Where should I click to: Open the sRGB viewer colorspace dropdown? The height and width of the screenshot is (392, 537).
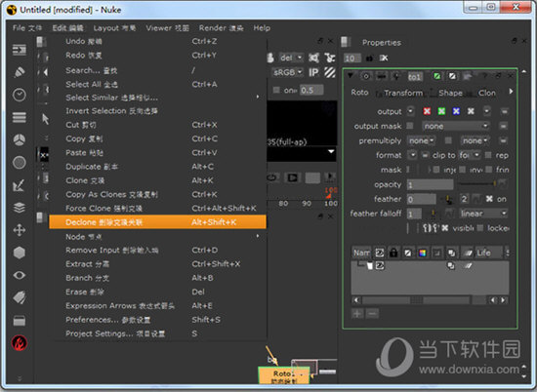coord(288,72)
